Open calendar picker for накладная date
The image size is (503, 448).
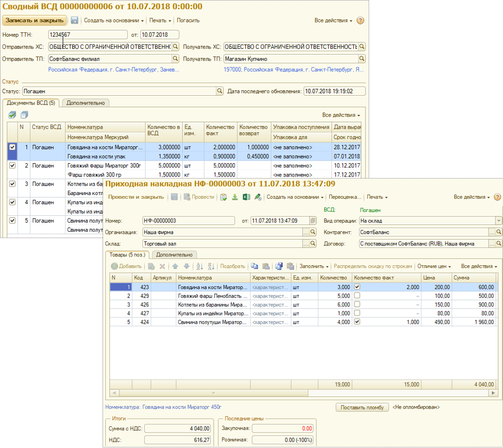click(x=313, y=221)
